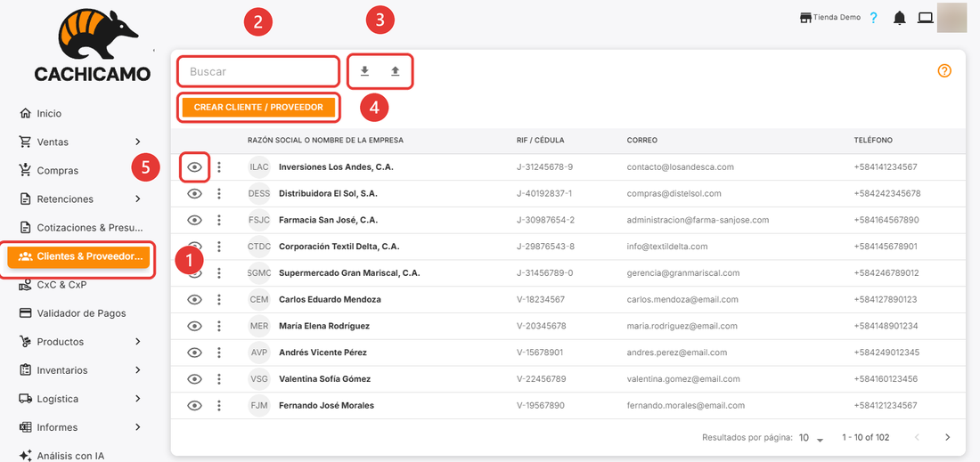Image resolution: width=980 pixels, height=462 pixels.
Task: Open the options menu for Fernando José Morales
Action: [x=219, y=406]
